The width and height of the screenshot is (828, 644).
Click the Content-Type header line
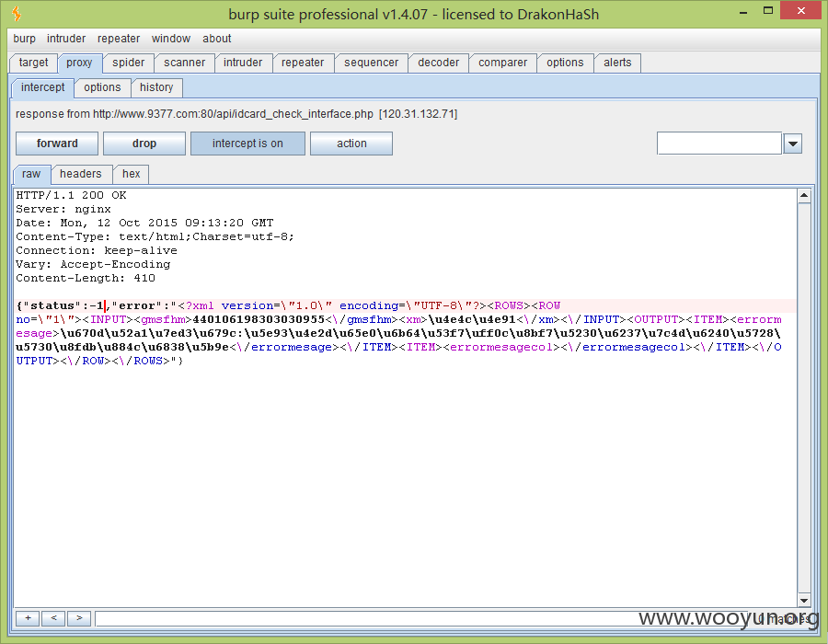click(155, 236)
